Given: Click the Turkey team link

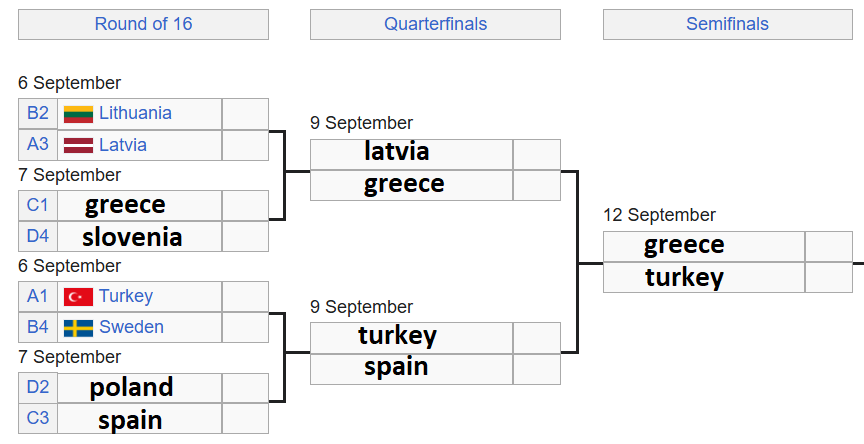Looking at the screenshot, I should click(x=126, y=296).
